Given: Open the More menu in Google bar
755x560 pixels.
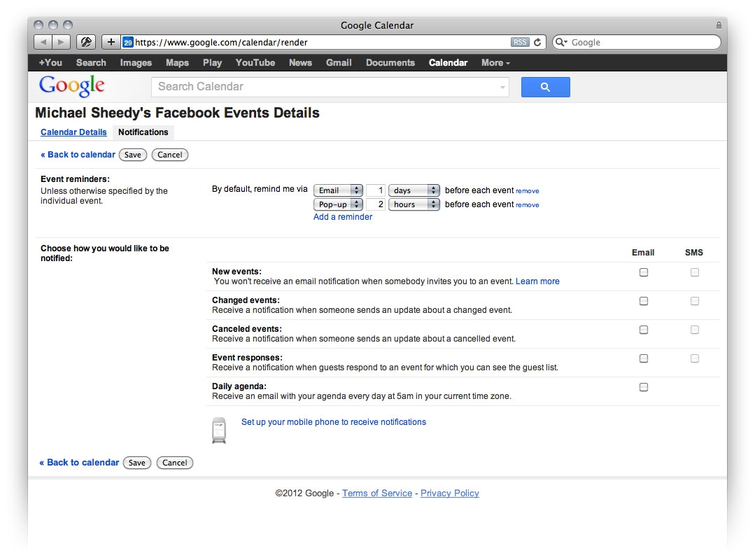Looking at the screenshot, I should pos(495,62).
